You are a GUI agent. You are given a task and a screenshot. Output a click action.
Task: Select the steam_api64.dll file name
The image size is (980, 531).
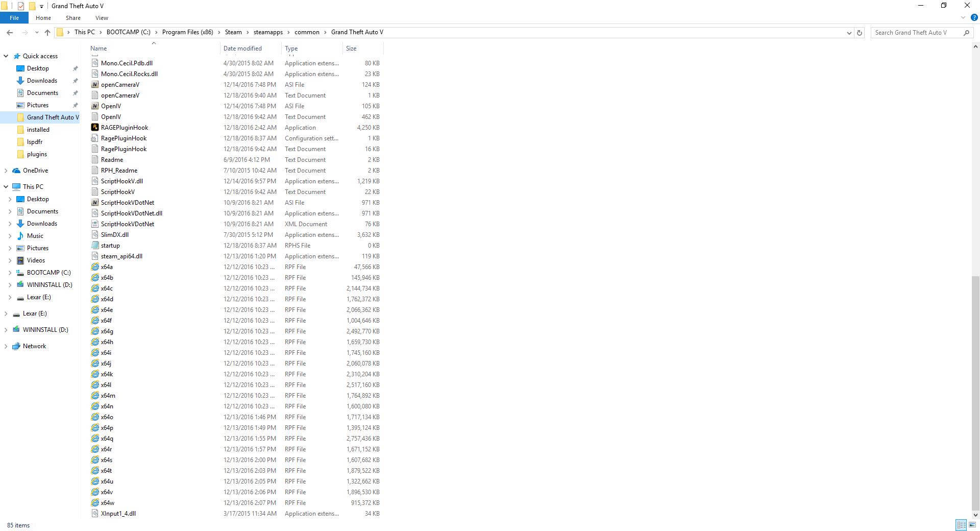(121, 256)
